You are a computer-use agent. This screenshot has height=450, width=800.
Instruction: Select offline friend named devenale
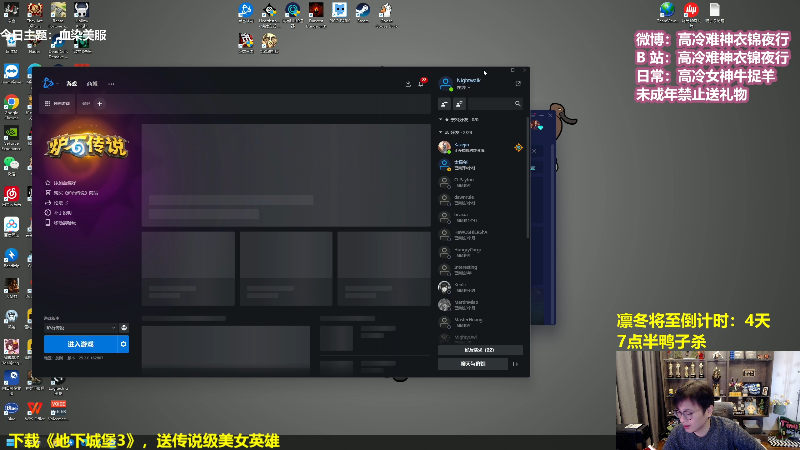pyautogui.click(x=480, y=199)
